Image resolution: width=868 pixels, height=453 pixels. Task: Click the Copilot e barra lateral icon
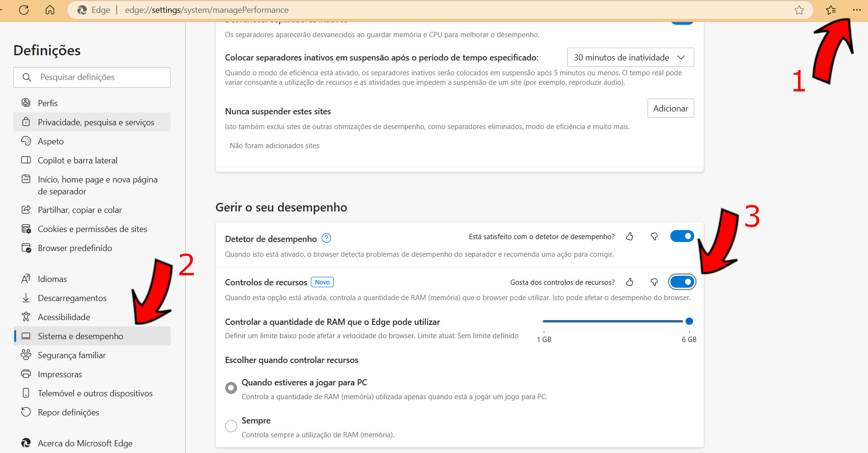26,160
